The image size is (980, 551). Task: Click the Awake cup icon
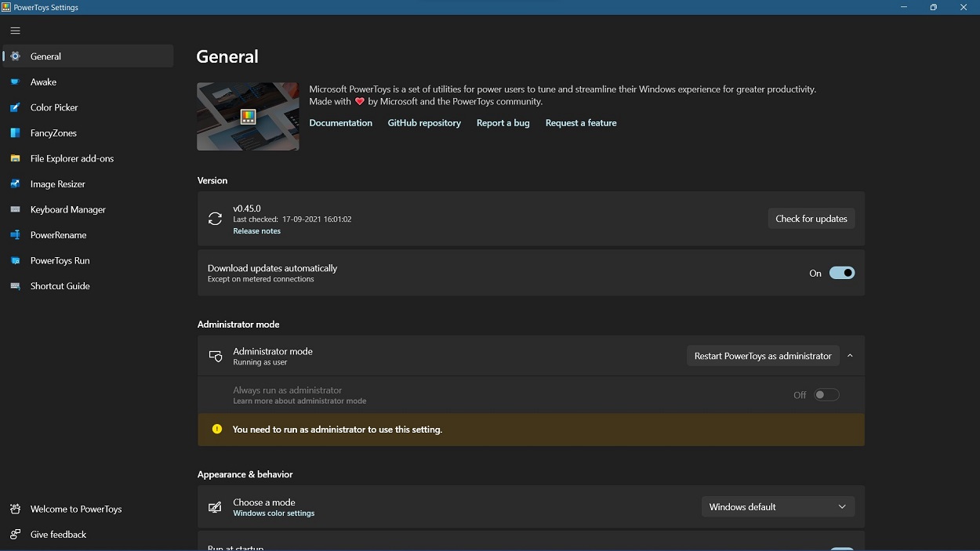15,82
